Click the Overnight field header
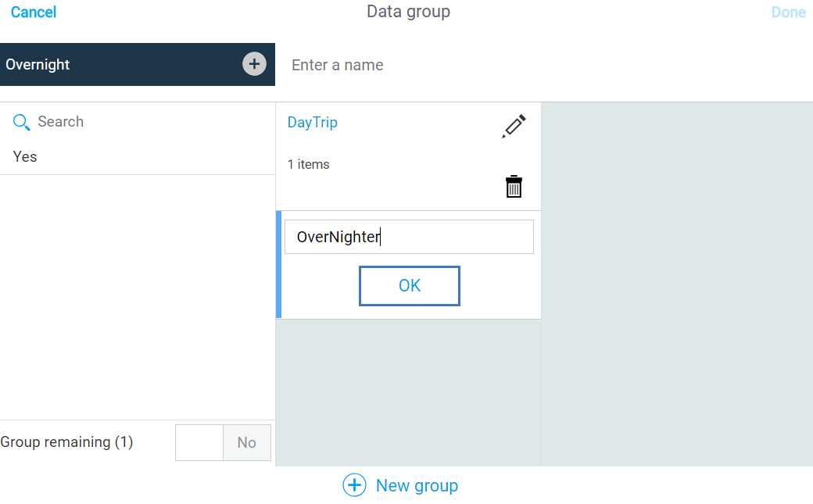 [x=117, y=64]
